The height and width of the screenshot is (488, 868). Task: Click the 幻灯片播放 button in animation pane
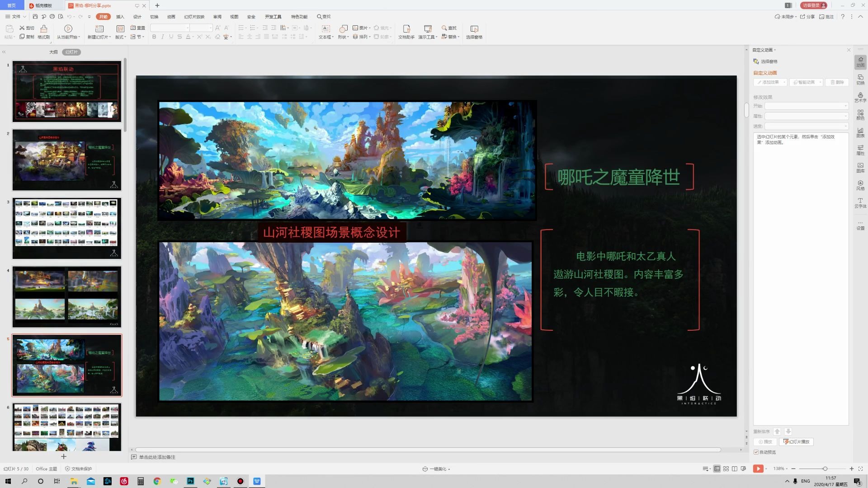tap(797, 442)
